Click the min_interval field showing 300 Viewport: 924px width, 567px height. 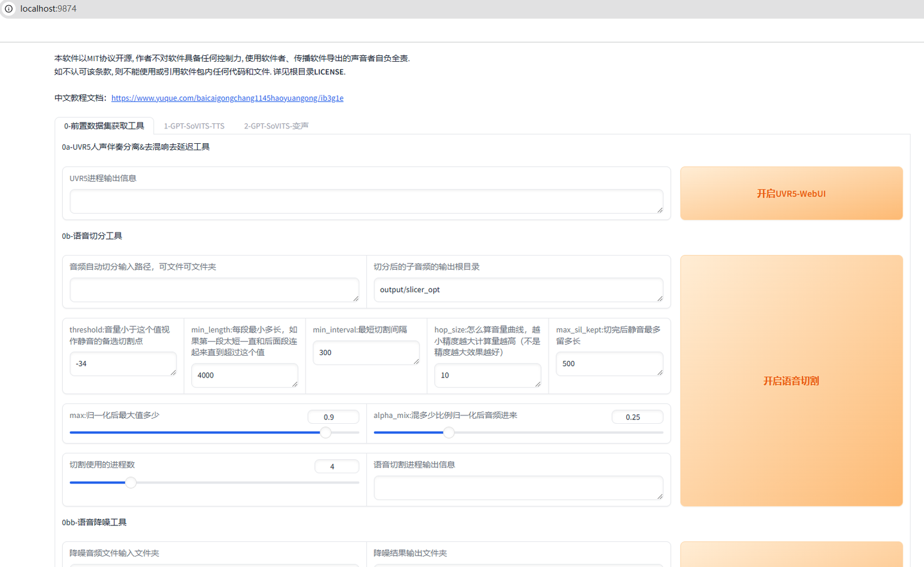click(x=366, y=353)
